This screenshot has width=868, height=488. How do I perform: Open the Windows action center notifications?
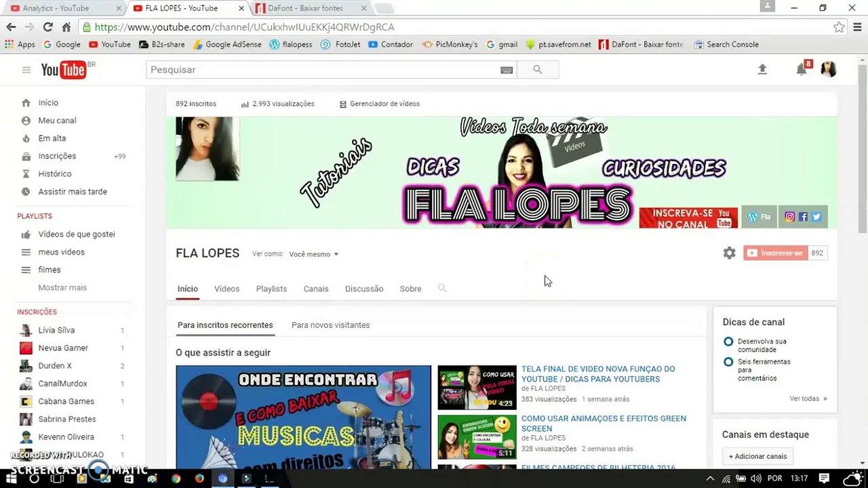coord(824,479)
